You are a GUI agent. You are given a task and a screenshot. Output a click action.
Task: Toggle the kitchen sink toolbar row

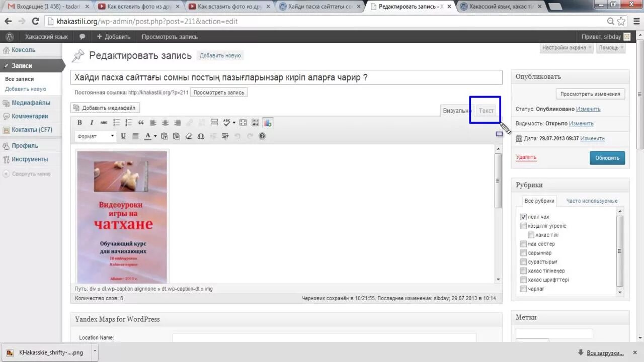pos(255,123)
